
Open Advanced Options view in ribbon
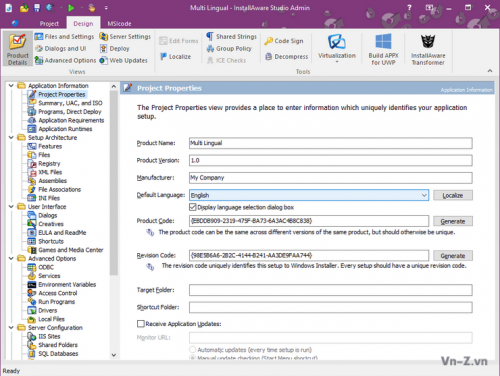(x=65, y=60)
